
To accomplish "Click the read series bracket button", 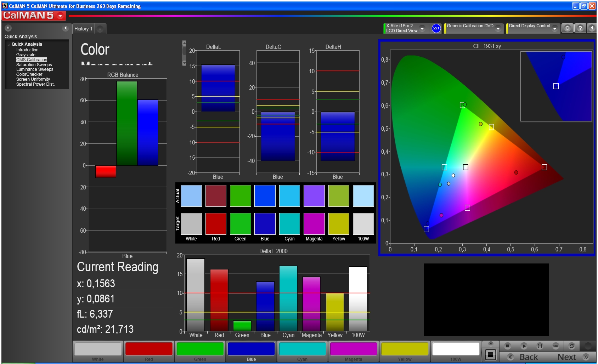I will tap(540, 346).
